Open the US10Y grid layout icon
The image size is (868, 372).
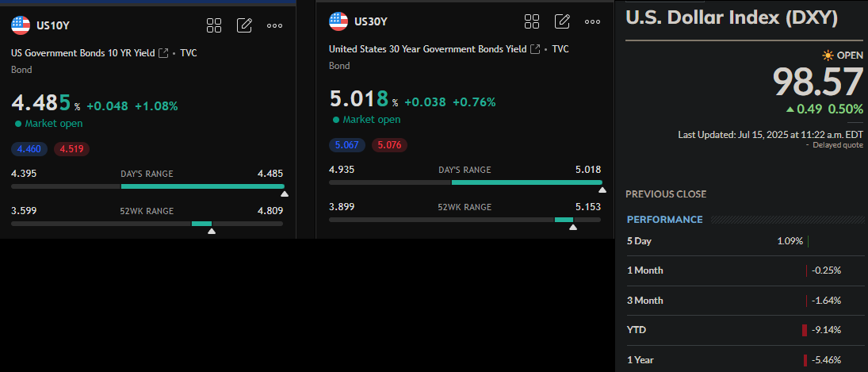[214, 25]
